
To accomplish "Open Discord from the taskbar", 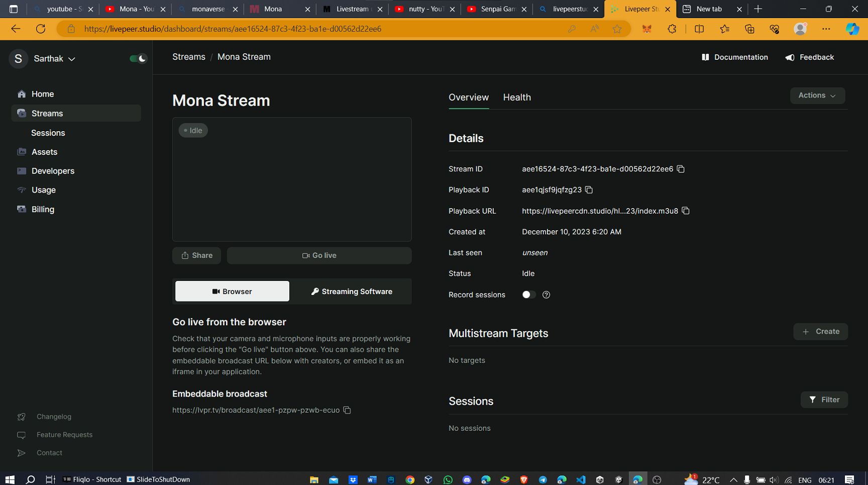I will click(467, 479).
